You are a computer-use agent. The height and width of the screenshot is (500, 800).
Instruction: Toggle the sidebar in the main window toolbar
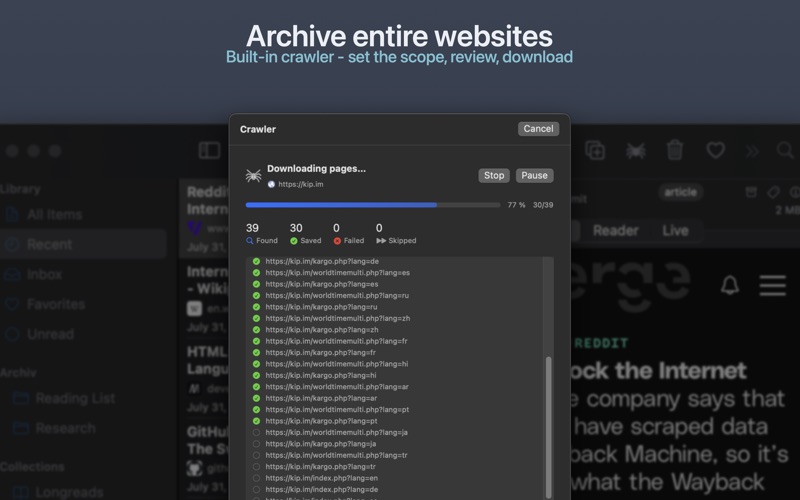point(209,151)
